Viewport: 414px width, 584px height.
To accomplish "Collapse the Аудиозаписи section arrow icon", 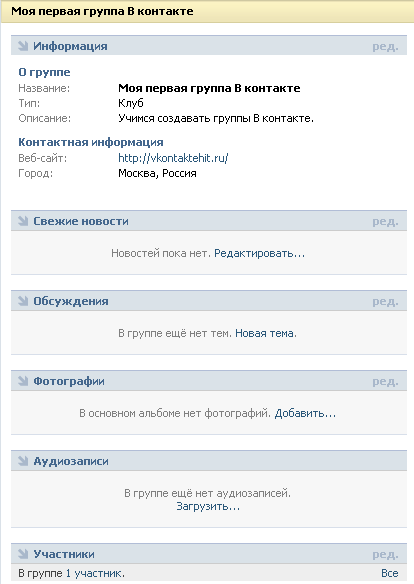I will point(23,461).
